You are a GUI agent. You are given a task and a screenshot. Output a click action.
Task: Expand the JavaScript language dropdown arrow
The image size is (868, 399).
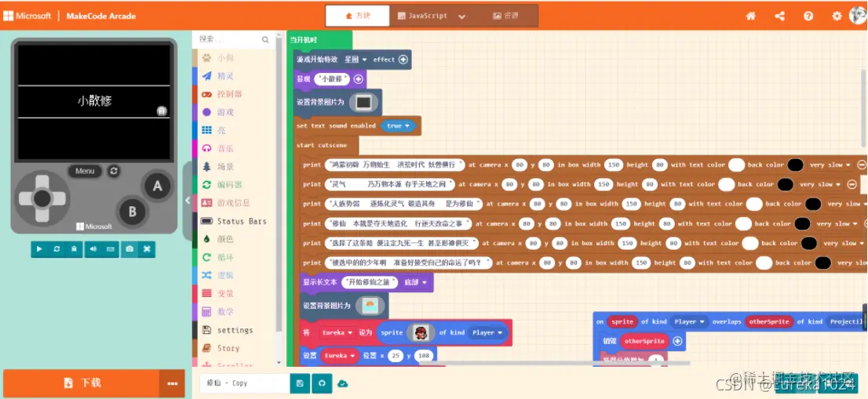point(461,16)
